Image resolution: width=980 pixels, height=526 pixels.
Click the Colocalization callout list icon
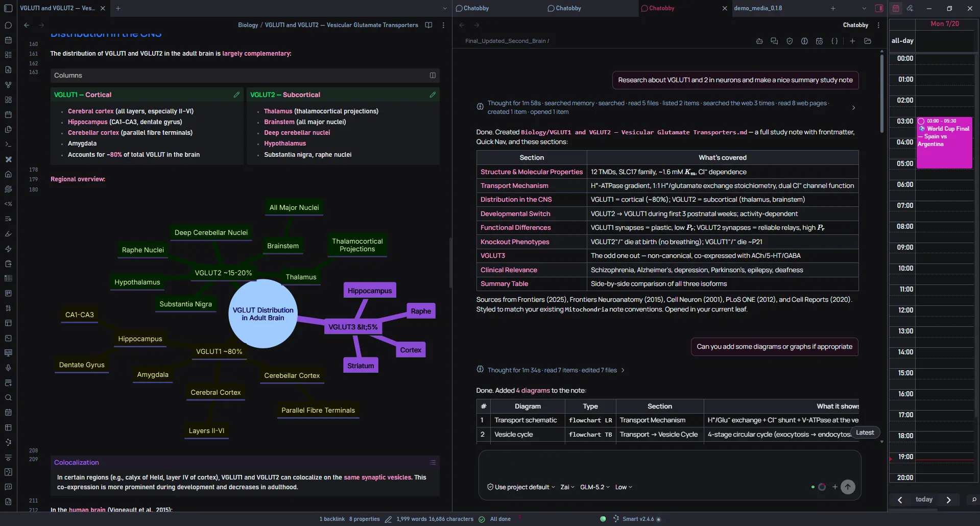point(433,462)
